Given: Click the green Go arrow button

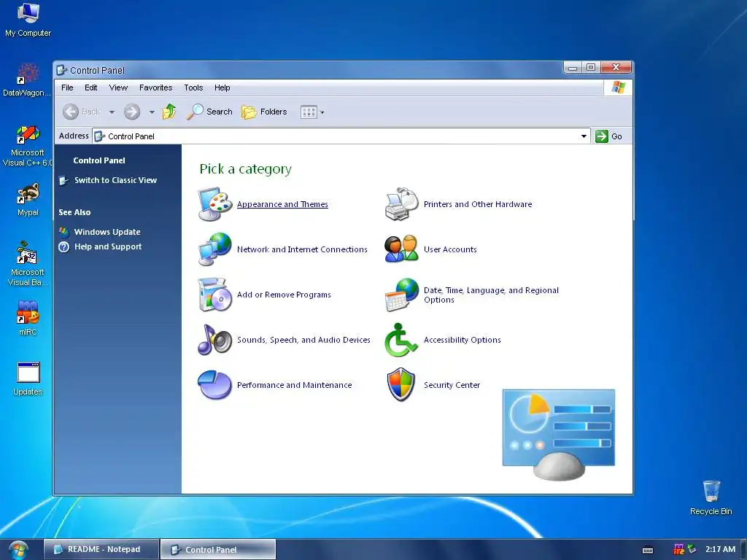Looking at the screenshot, I should [602, 136].
